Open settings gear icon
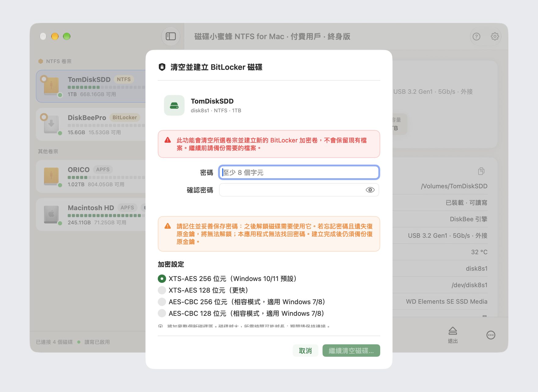This screenshot has width=538, height=392. pos(495,37)
